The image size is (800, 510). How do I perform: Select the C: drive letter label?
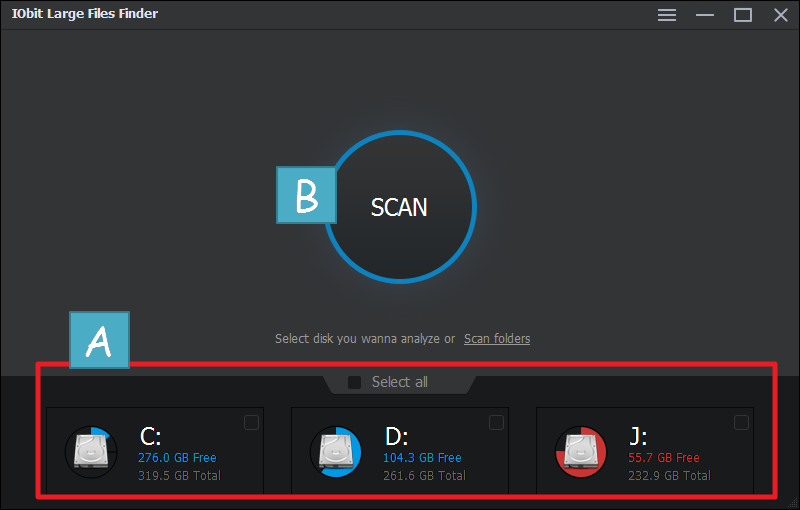[150, 436]
